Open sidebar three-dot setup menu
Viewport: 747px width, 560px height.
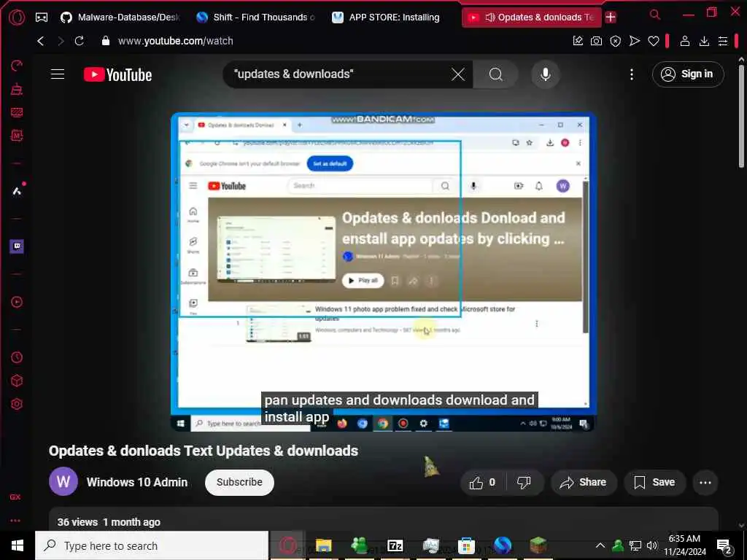point(15,521)
